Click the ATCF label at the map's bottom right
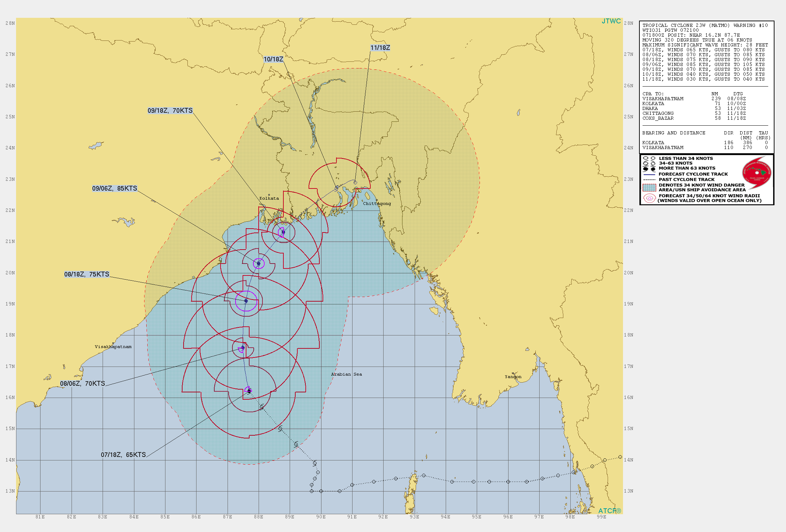 pos(609,511)
